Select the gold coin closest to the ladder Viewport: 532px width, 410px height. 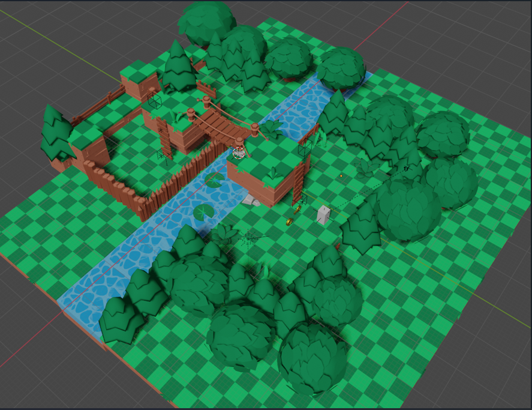297,210
